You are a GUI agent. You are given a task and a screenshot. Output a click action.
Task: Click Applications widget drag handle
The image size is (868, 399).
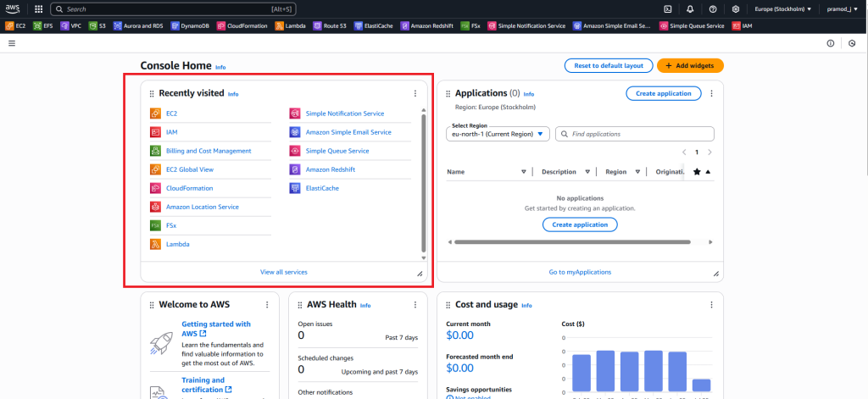tap(448, 94)
